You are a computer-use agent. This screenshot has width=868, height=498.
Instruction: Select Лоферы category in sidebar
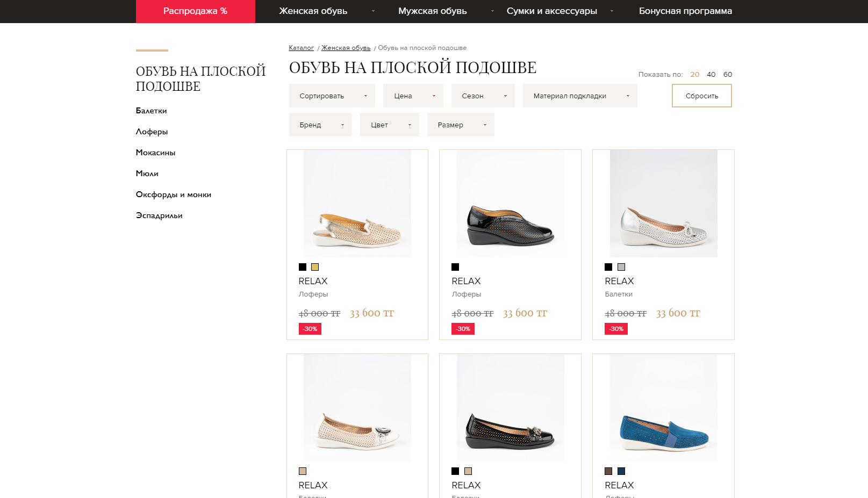tap(152, 132)
